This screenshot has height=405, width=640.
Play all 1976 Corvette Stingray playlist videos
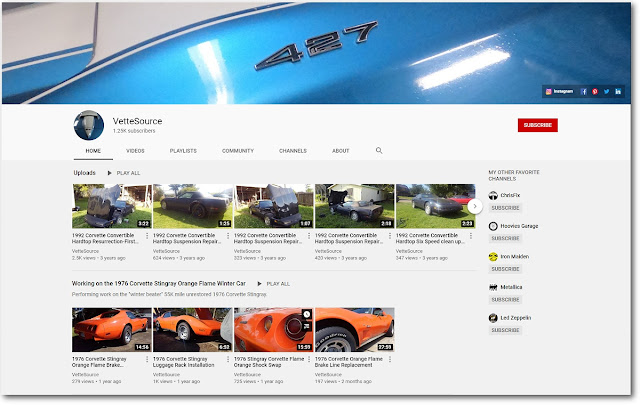point(273,284)
